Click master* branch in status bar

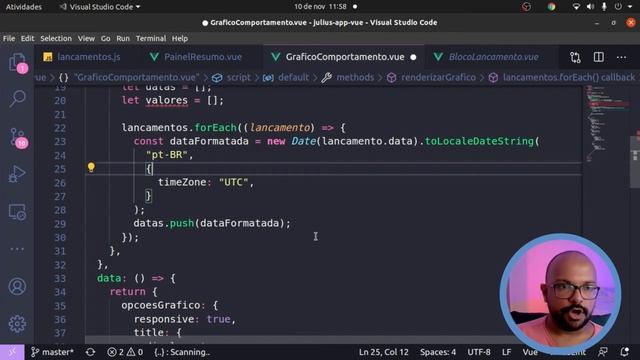click(53, 352)
